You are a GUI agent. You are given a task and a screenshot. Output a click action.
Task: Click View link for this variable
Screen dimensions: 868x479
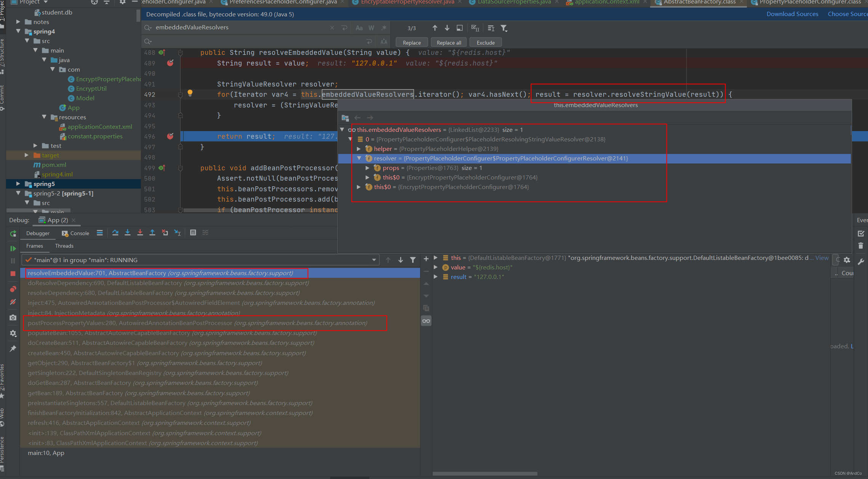pyautogui.click(x=822, y=258)
